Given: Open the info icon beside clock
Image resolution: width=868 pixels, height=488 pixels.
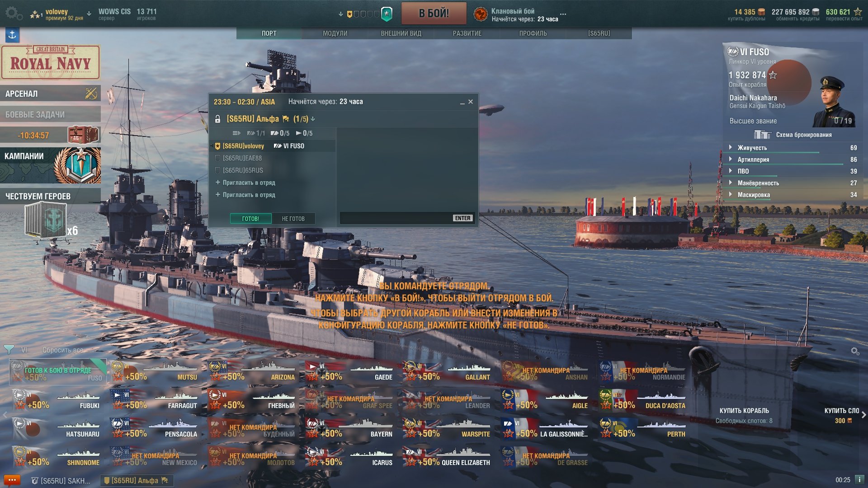Looking at the screenshot, I should click(x=859, y=479).
